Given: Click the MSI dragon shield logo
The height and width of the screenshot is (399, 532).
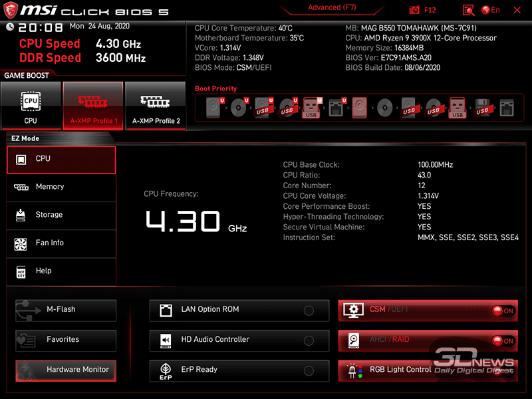Looking at the screenshot, I should tap(11, 10).
